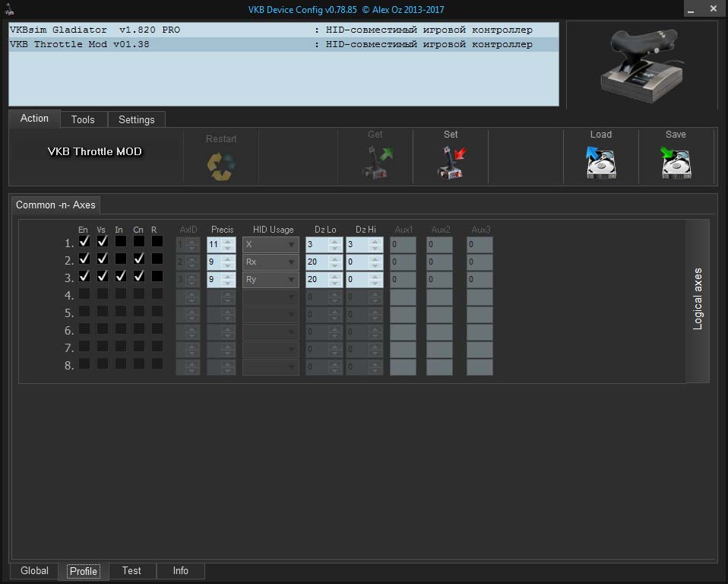Open HID Usage dropdown showing Rx
728x584 pixels.
pos(271,262)
